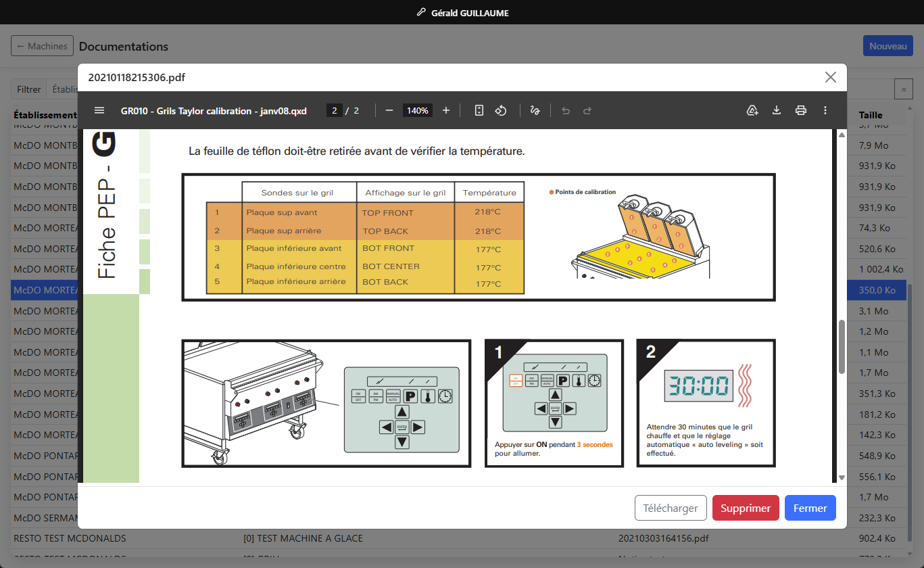Click the red Supprimer button

pos(746,508)
